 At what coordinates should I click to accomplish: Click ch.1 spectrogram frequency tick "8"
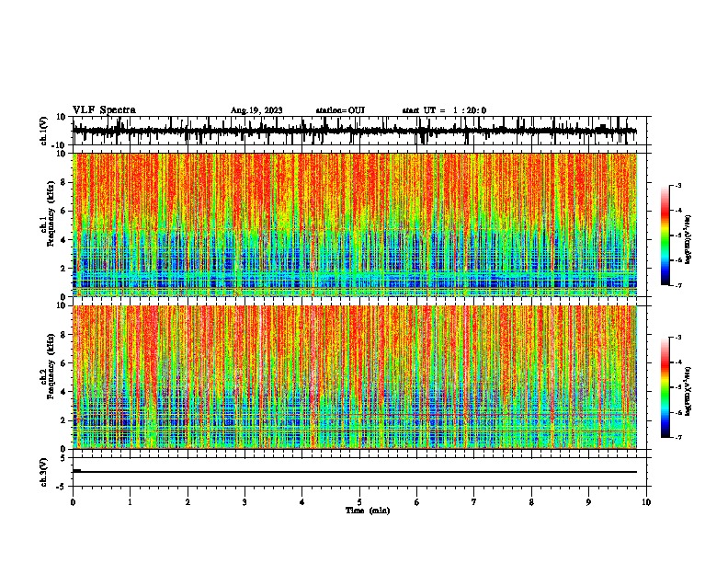point(63,182)
